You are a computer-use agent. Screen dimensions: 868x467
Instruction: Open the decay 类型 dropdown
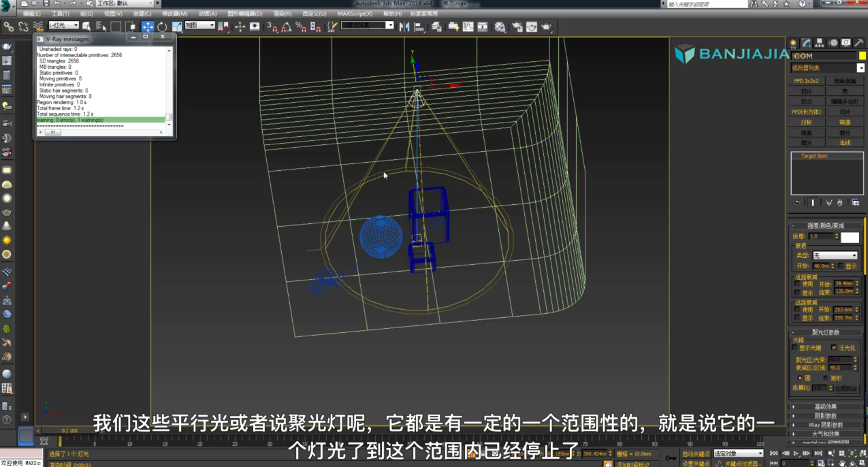835,255
